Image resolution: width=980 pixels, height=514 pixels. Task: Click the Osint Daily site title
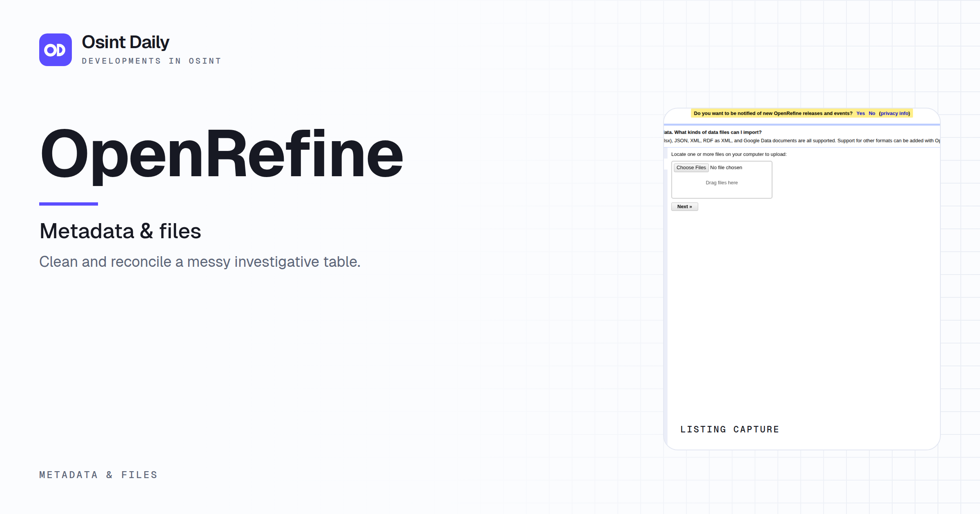pyautogui.click(x=125, y=42)
